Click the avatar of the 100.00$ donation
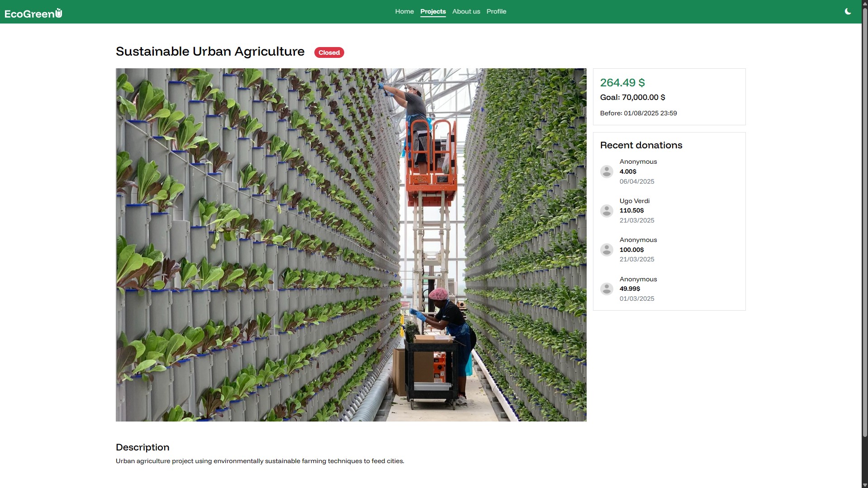The height and width of the screenshot is (488, 868). coord(607,250)
